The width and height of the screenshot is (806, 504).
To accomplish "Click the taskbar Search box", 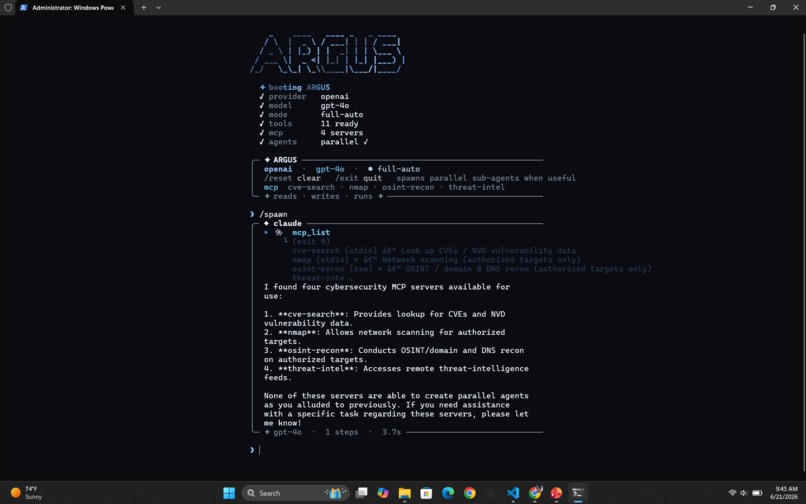I will [296, 493].
